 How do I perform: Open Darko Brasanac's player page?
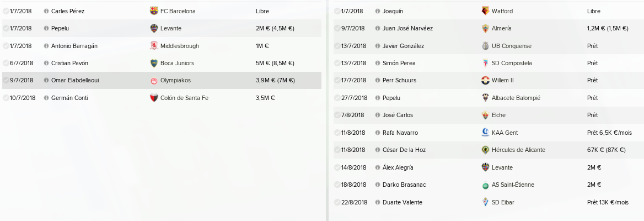point(404,185)
